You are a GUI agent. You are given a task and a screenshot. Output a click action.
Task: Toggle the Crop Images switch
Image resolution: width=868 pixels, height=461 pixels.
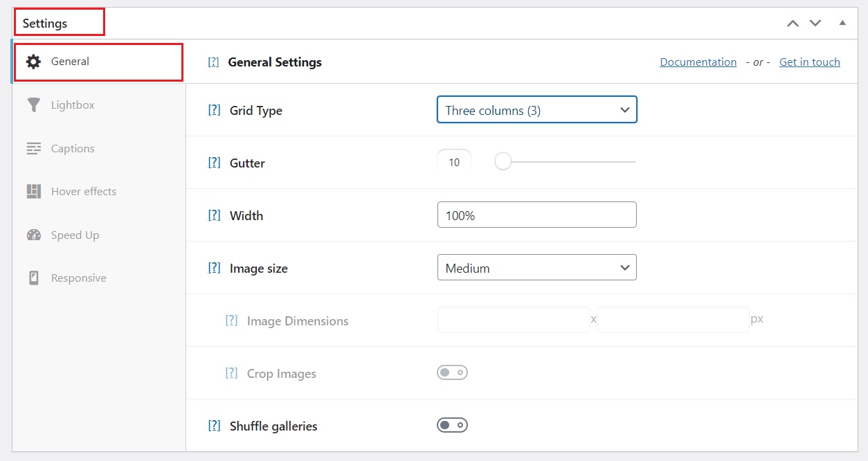[x=452, y=372]
